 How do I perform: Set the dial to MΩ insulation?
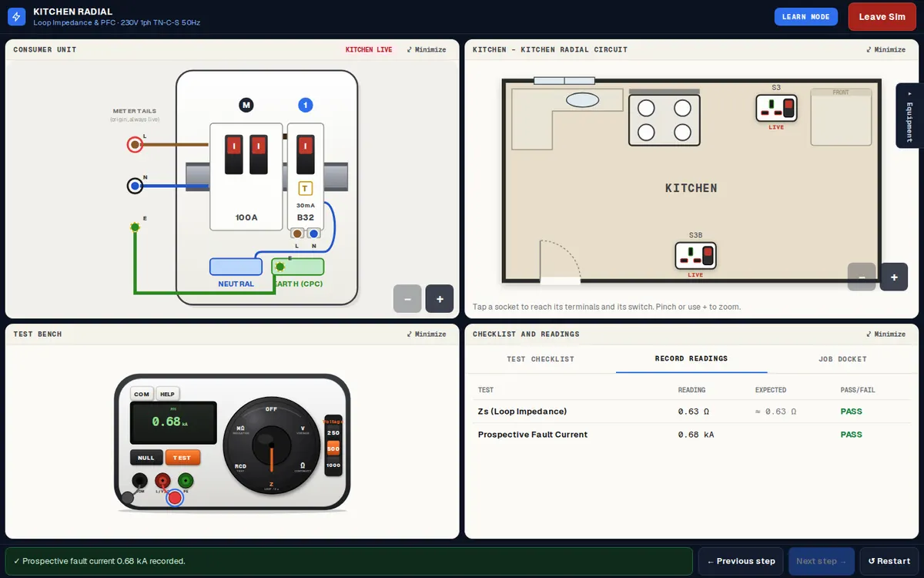(240, 429)
